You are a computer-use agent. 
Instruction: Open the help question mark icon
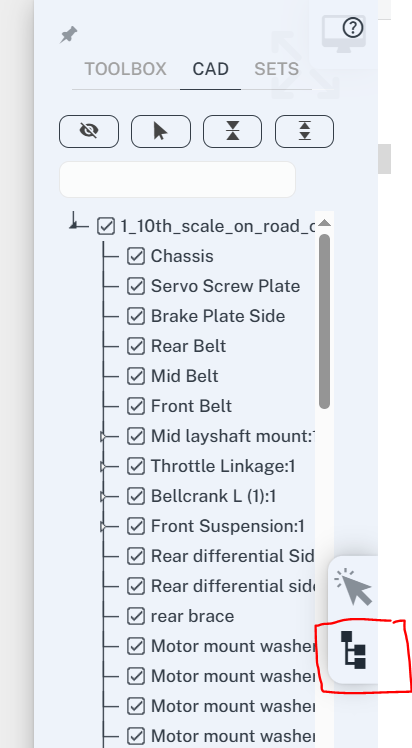(353, 28)
